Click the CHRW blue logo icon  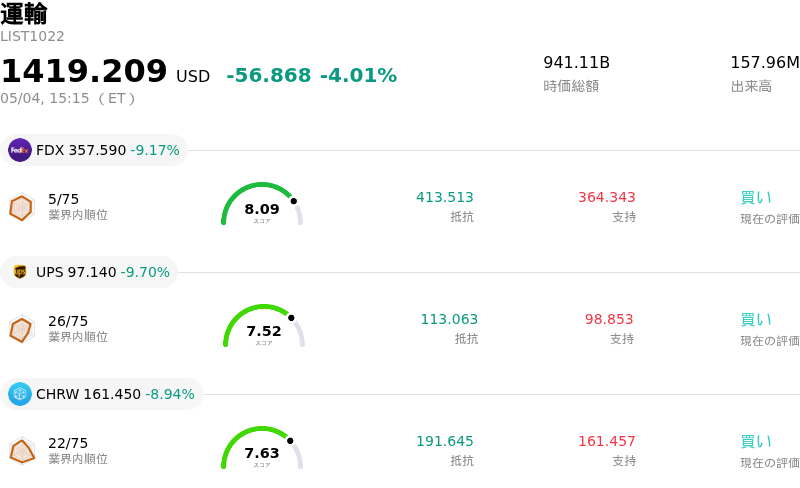click(20, 394)
